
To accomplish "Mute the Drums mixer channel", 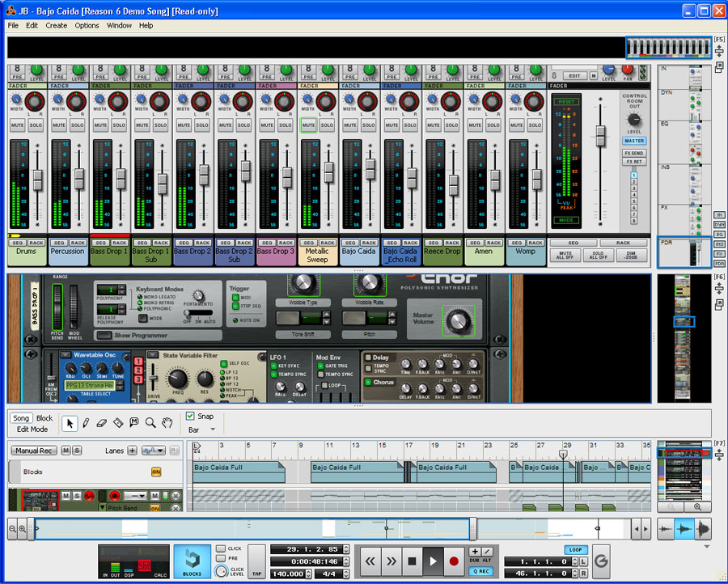I will [x=18, y=125].
